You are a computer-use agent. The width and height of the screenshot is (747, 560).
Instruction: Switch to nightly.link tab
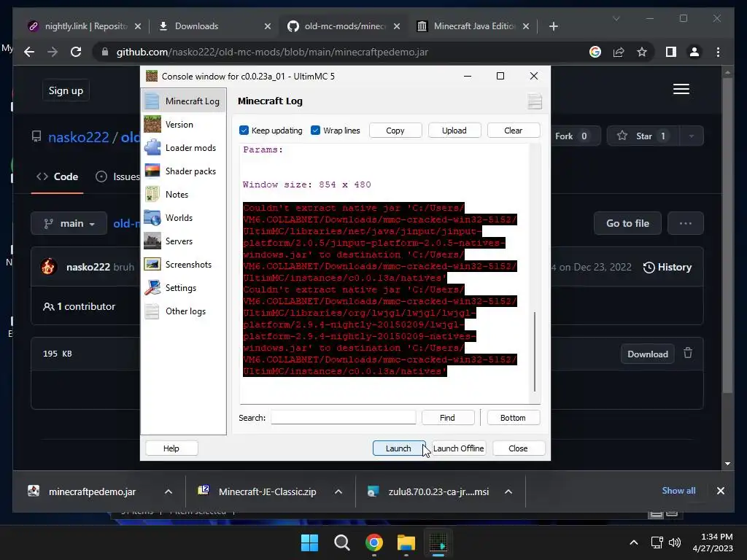click(86, 26)
